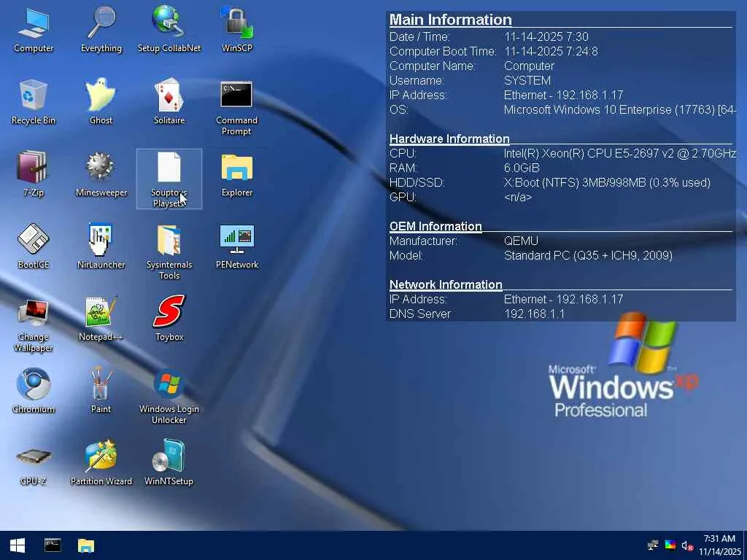Click the IP value under Main Information
747x560 pixels.
tap(564, 96)
